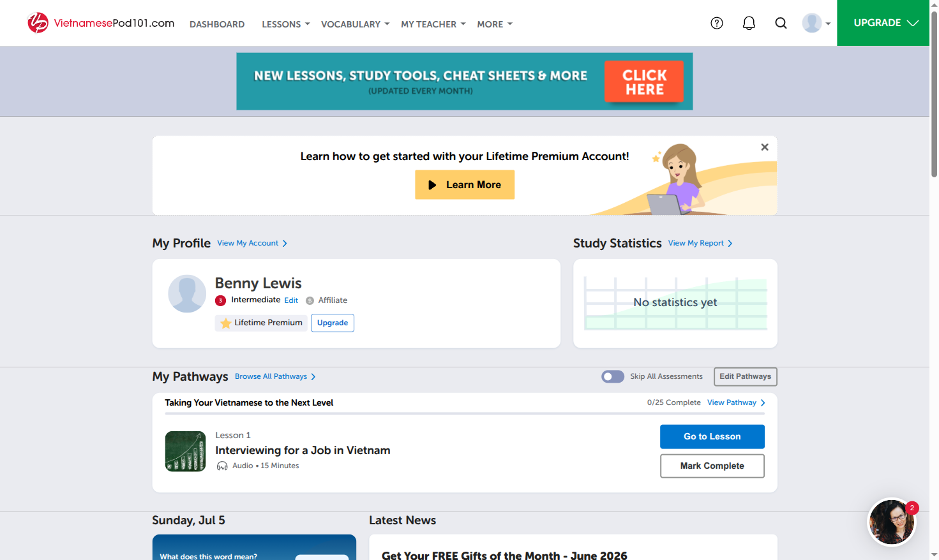Expand the MY TEACHER menu

pos(433,24)
